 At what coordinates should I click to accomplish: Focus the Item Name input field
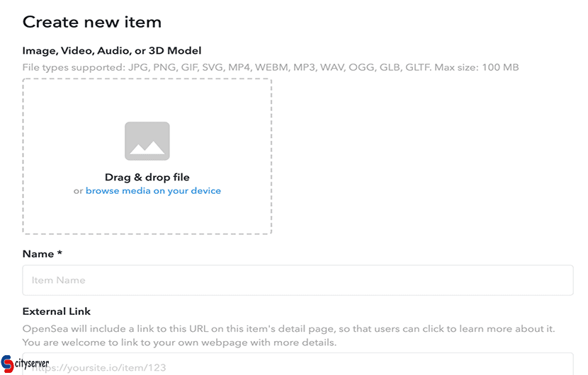298,280
